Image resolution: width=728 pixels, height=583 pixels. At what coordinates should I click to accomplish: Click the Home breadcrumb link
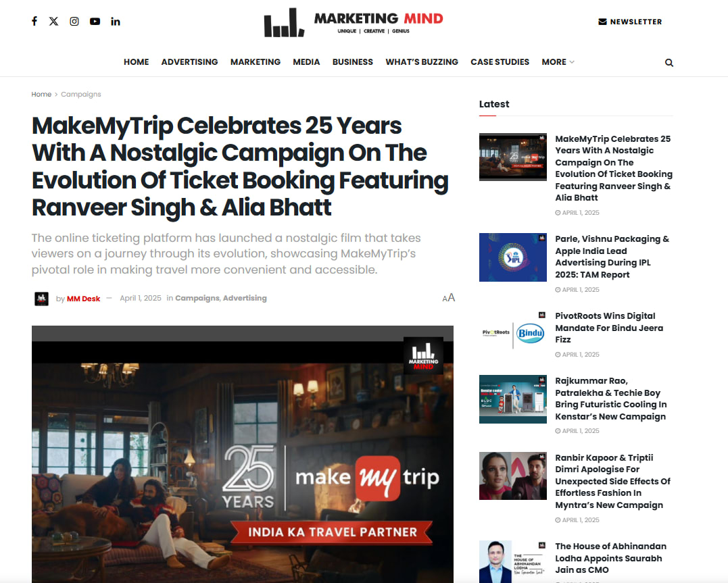point(41,94)
